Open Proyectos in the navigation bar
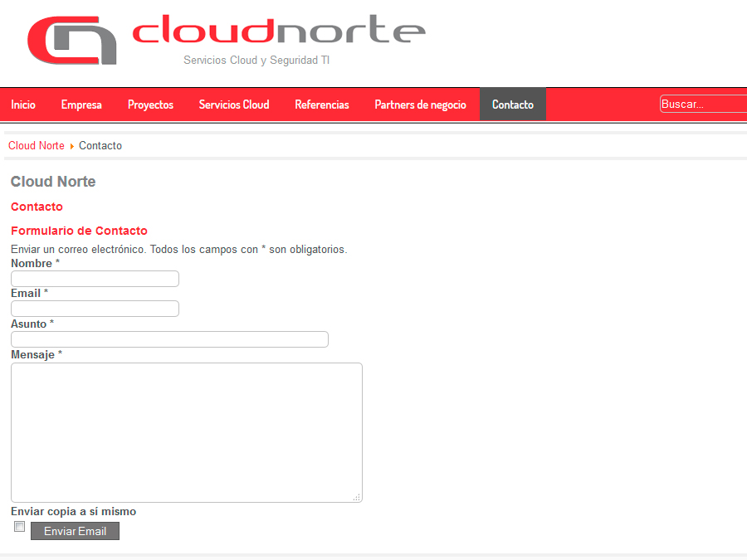The height and width of the screenshot is (560, 747). pos(150,105)
